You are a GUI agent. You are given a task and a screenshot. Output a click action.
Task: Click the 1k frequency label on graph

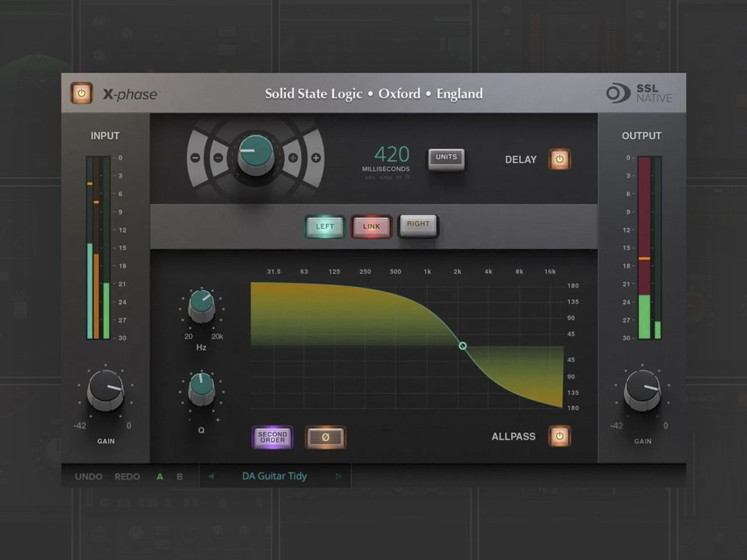coord(427,271)
